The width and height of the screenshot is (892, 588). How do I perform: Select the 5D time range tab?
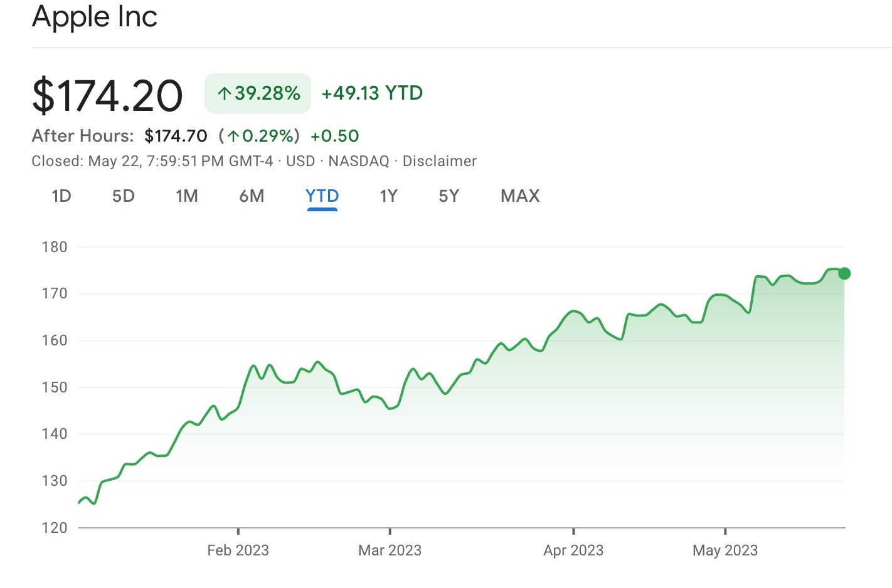[124, 196]
